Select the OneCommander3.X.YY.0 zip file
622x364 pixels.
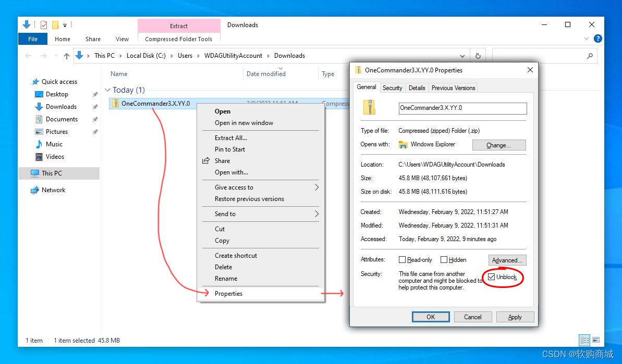pos(155,104)
